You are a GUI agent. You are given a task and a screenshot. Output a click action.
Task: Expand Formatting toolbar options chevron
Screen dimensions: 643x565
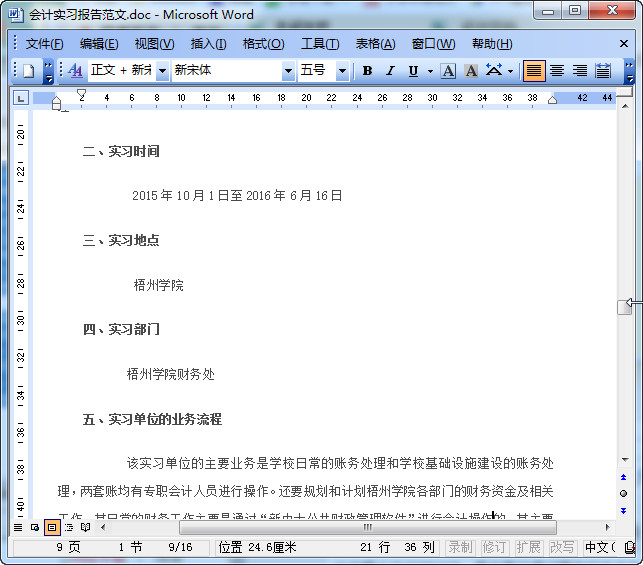[629, 71]
